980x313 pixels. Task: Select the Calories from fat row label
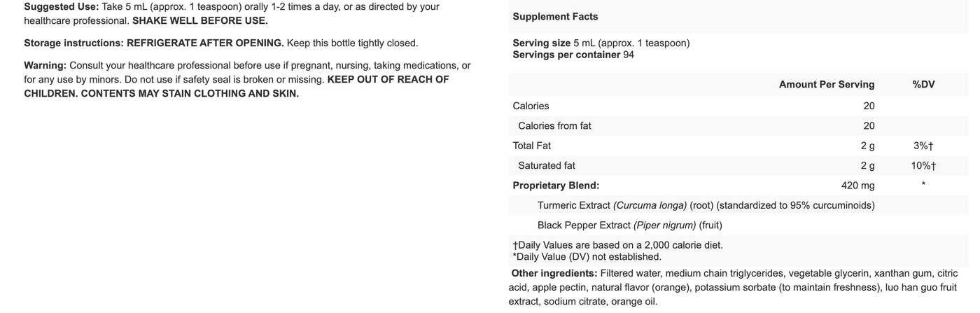[554, 126]
